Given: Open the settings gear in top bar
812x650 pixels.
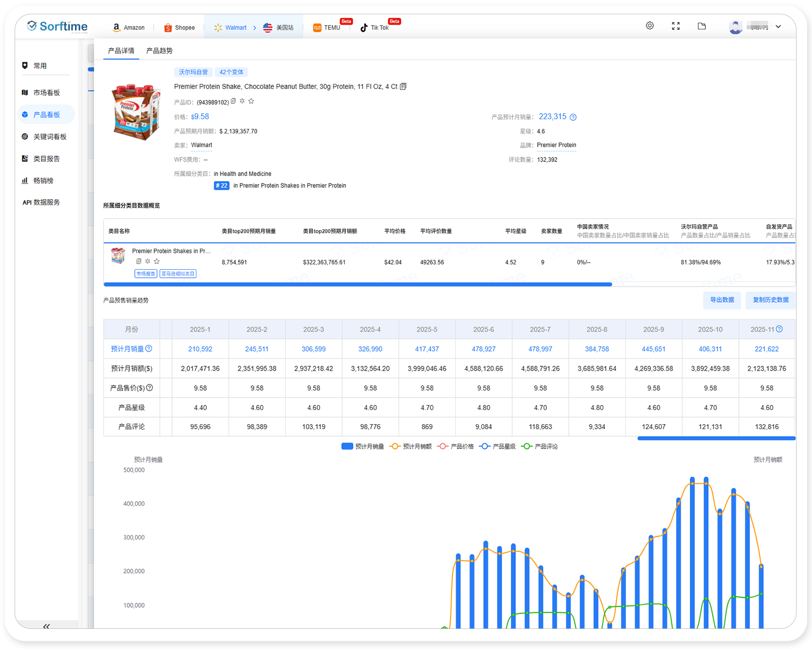Looking at the screenshot, I should click(x=650, y=26).
